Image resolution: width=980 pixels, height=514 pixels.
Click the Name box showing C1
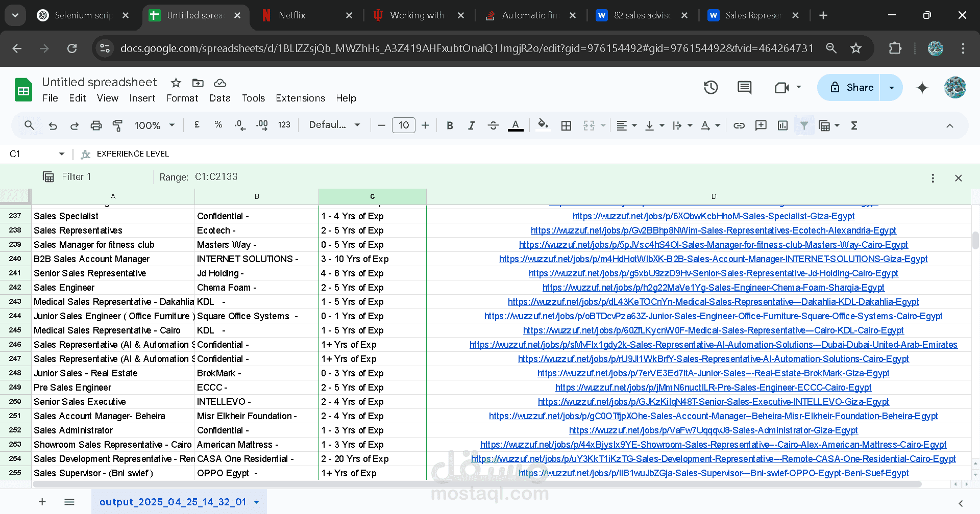[x=36, y=154]
